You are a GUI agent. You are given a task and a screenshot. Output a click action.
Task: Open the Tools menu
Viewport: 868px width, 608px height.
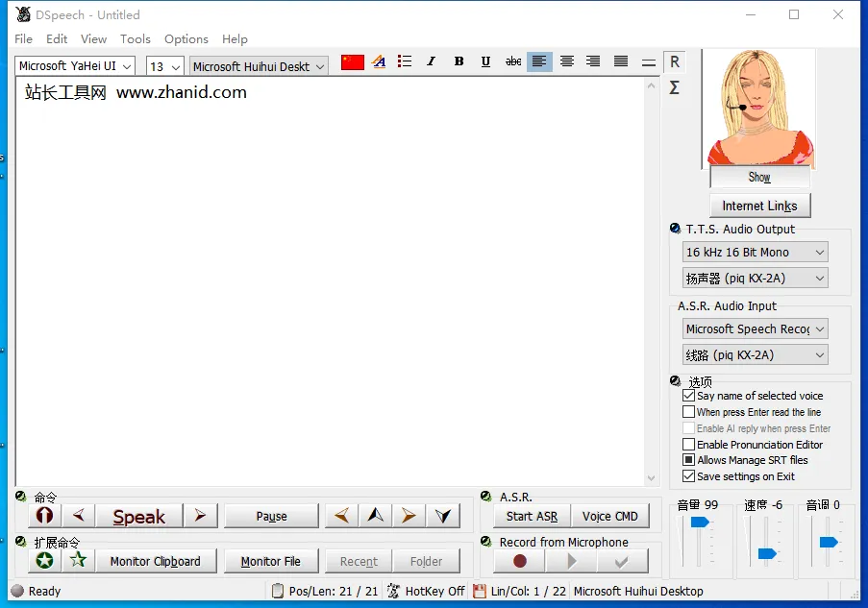click(x=136, y=39)
